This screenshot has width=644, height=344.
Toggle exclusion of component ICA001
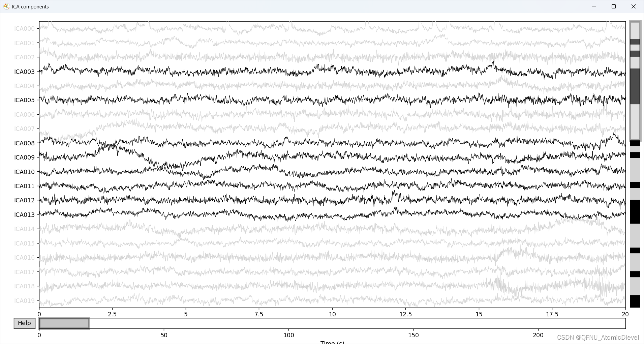click(24, 43)
